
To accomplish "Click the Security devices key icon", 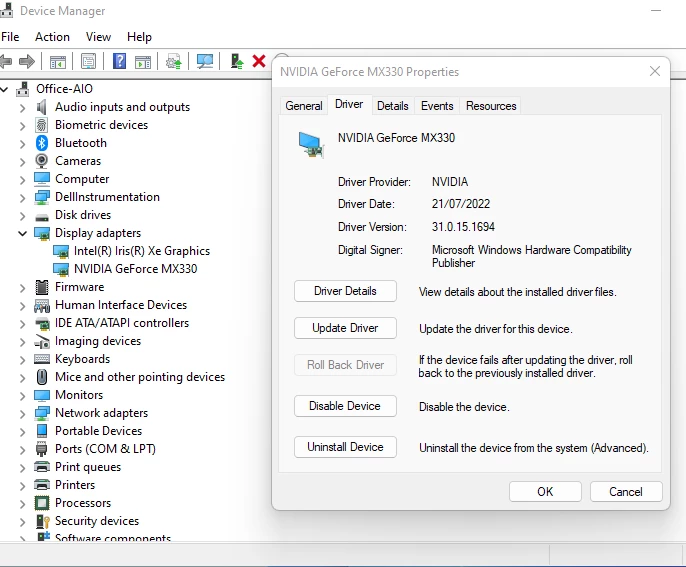I will (x=42, y=521).
